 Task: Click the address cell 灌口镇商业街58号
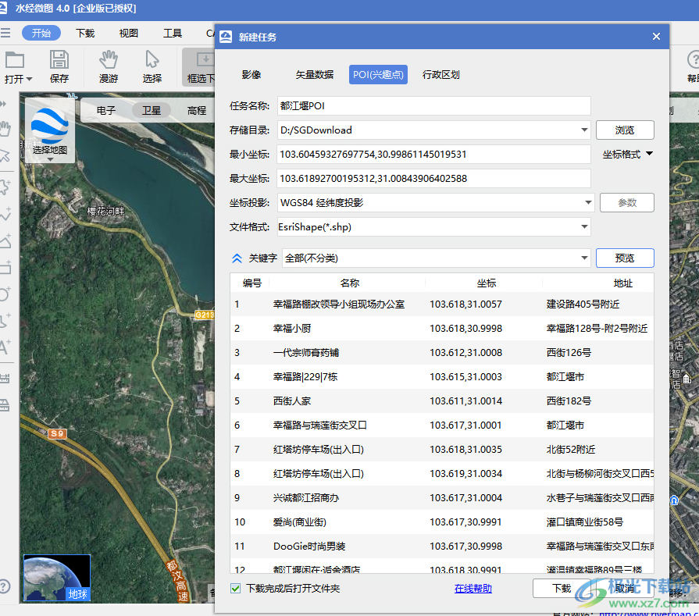click(585, 522)
